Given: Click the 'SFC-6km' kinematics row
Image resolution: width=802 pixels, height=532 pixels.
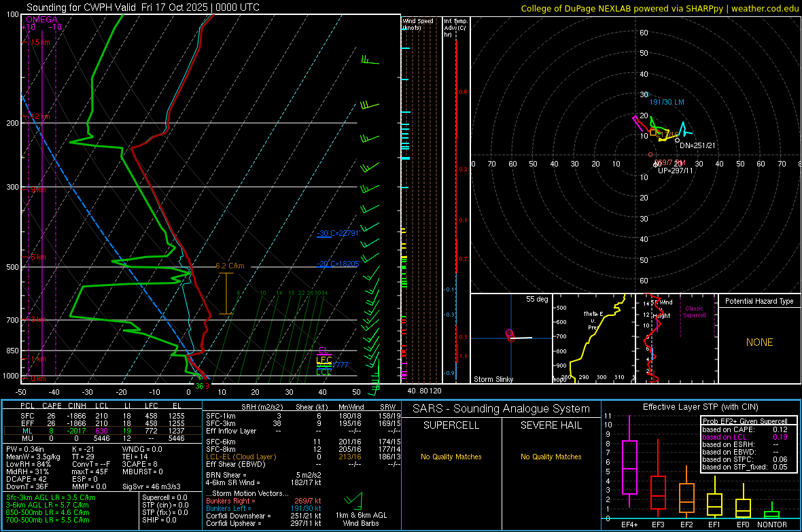Looking at the screenshot, I should [303, 442].
